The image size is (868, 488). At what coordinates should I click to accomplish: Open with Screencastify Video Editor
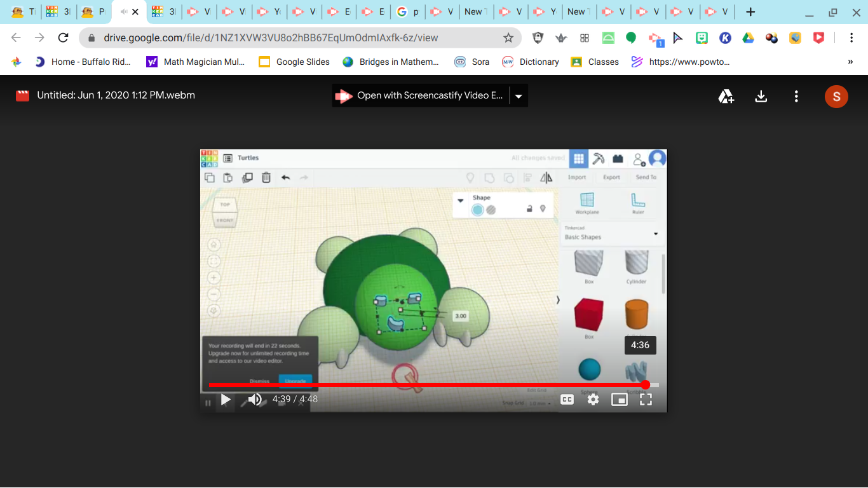(x=421, y=95)
